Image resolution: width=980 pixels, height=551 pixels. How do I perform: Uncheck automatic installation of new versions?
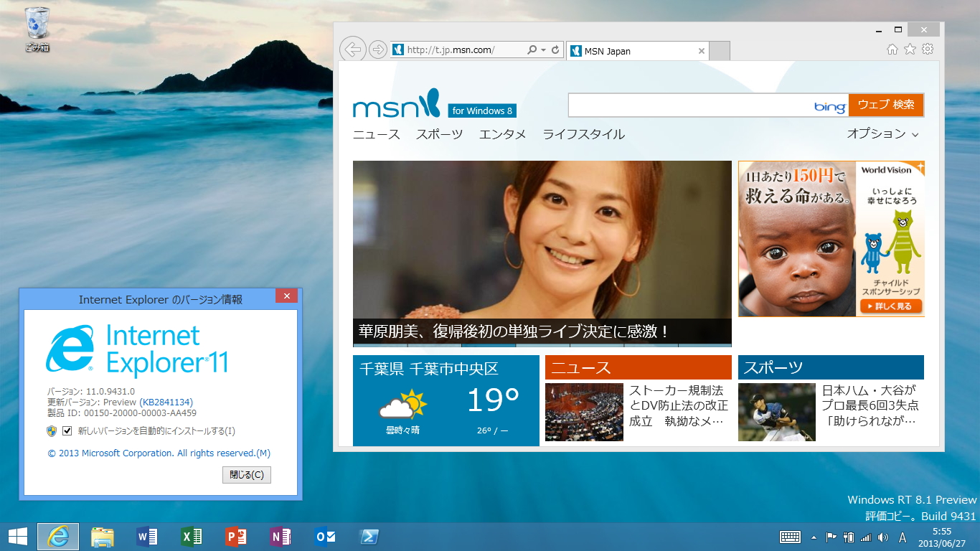(x=67, y=431)
